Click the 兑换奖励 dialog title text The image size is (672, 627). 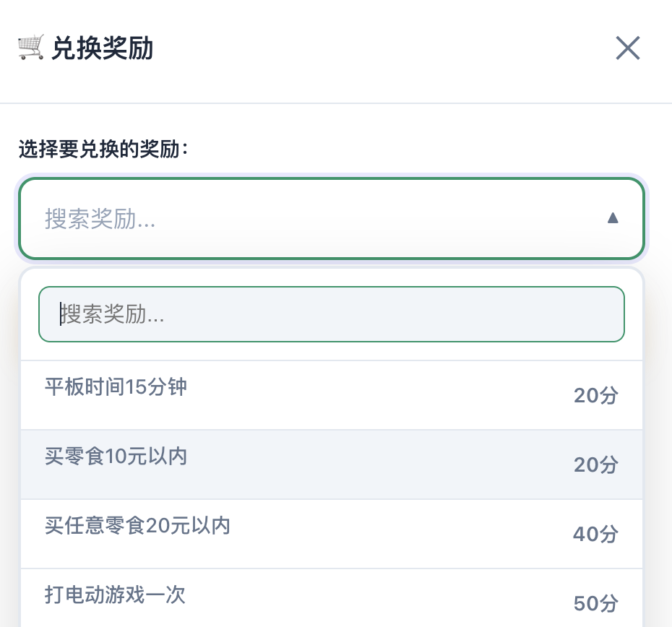[x=102, y=48]
